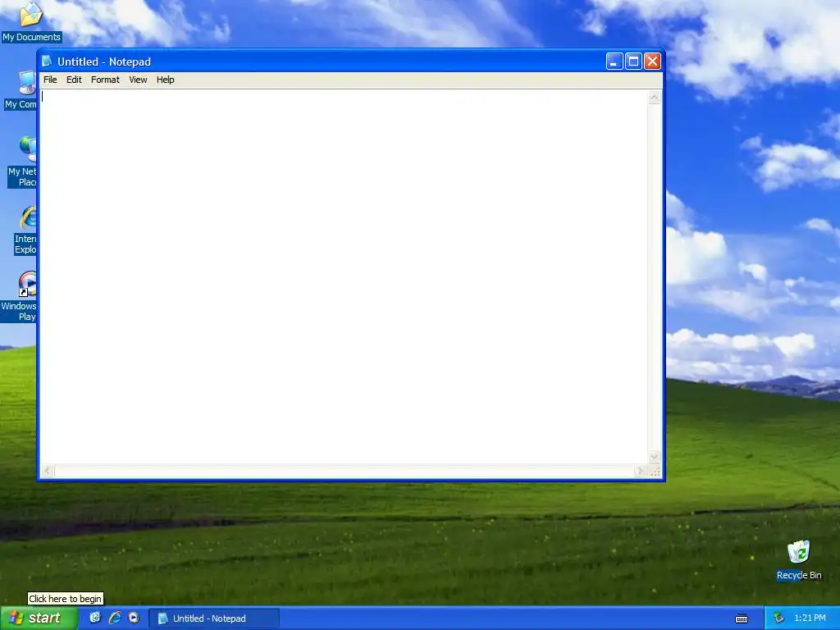Image resolution: width=840 pixels, height=630 pixels.
Task: Click Show Desktop in Quick Launch
Action: 95,618
